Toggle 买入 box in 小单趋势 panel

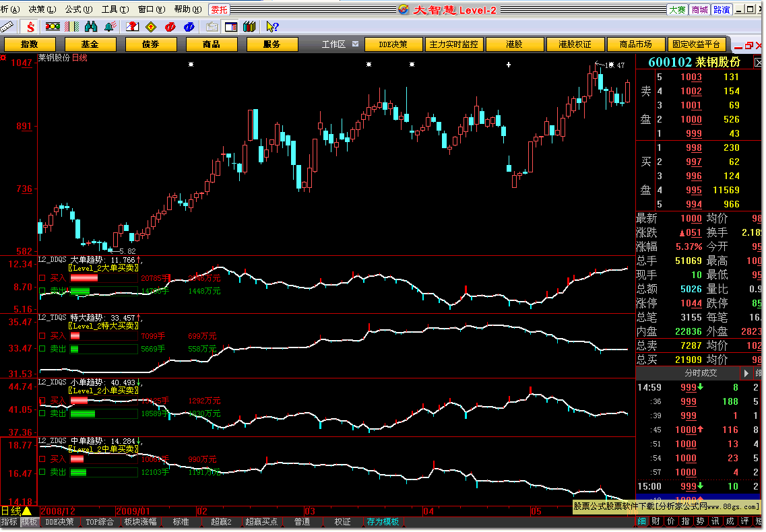[x=42, y=401]
